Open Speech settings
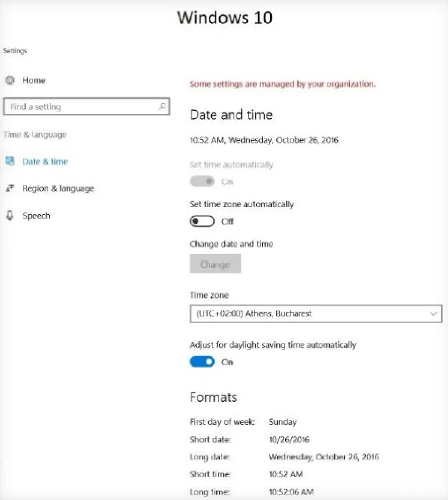Screen dimensions: 448x500 37,216
